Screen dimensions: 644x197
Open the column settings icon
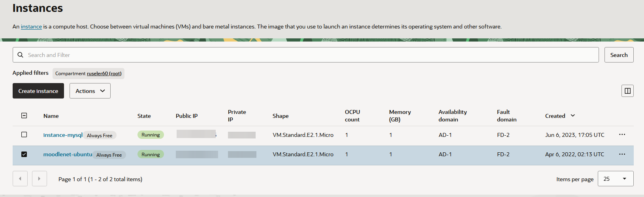(x=627, y=91)
